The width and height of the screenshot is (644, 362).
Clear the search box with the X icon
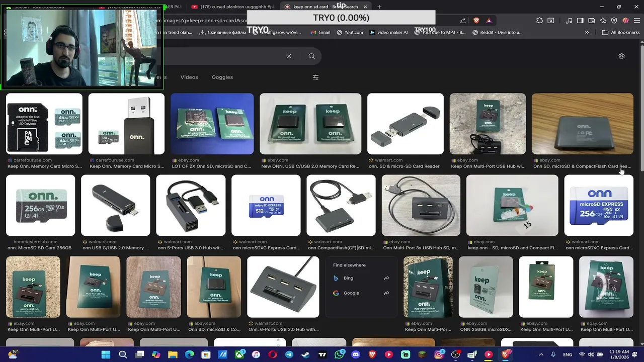click(289, 56)
